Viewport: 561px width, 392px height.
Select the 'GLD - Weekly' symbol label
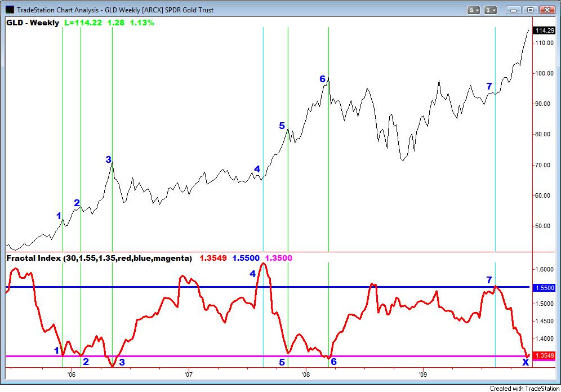[33, 23]
